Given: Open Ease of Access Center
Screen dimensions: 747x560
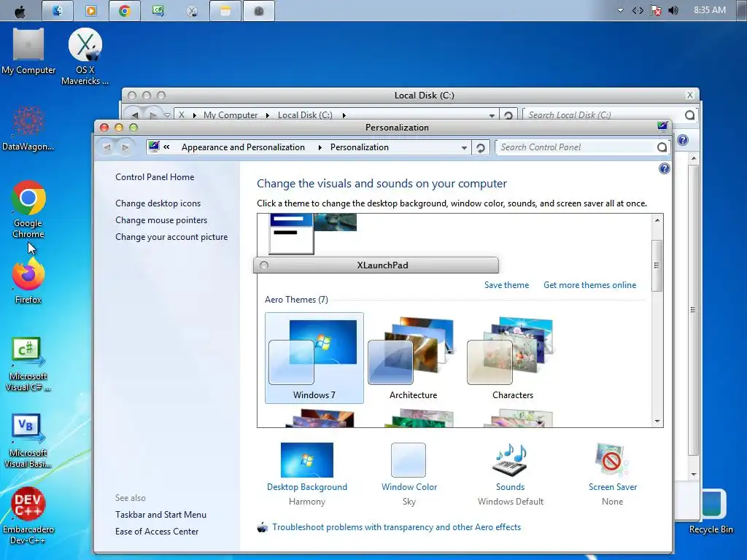Looking at the screenshot, I should [x=157, y=532].
